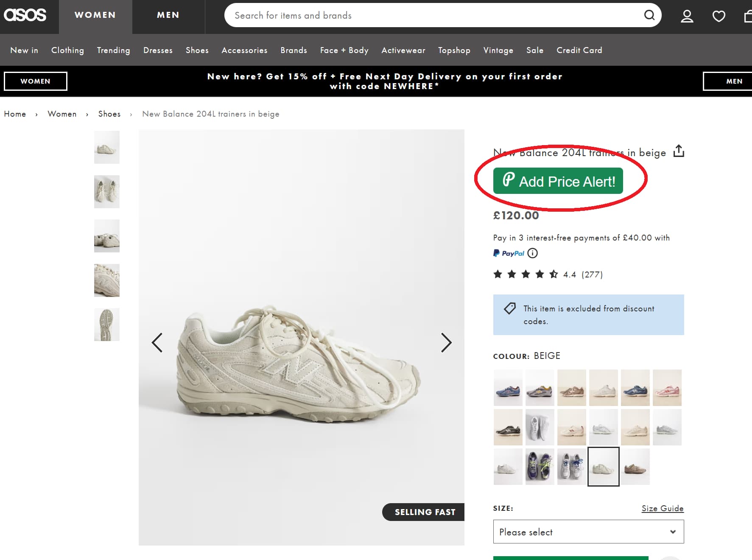
Task: Open the Vintage menu
Action: 498,50
